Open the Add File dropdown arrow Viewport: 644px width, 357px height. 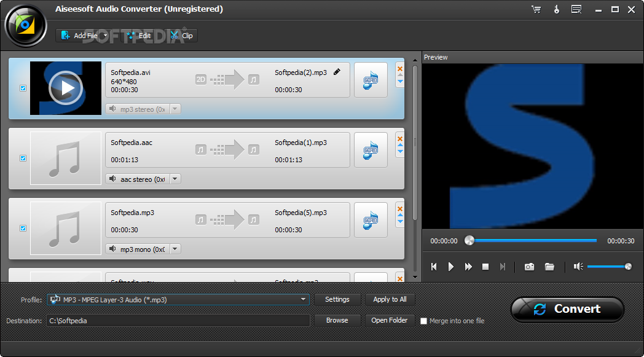pyautogui.click(x=105, y=36)
